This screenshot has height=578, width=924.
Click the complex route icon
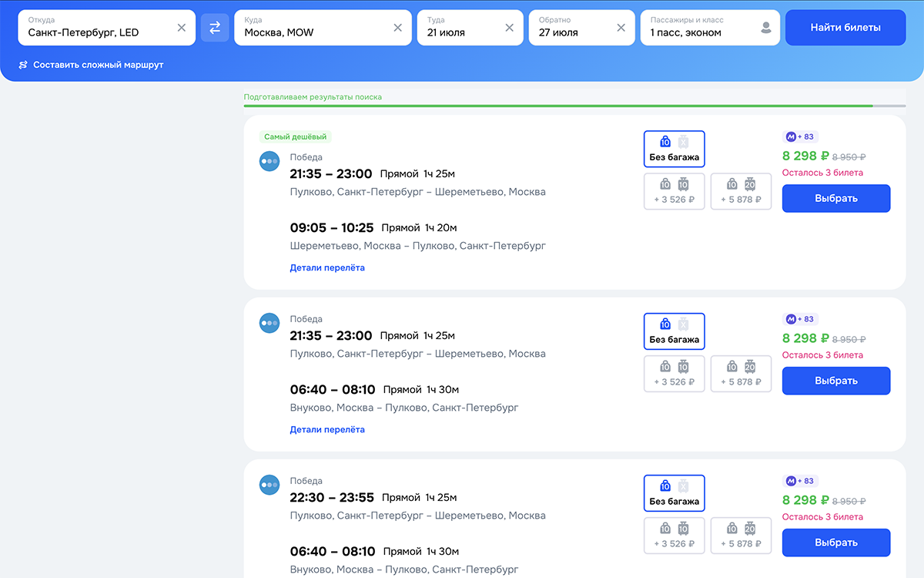click(x=23, y=65)
